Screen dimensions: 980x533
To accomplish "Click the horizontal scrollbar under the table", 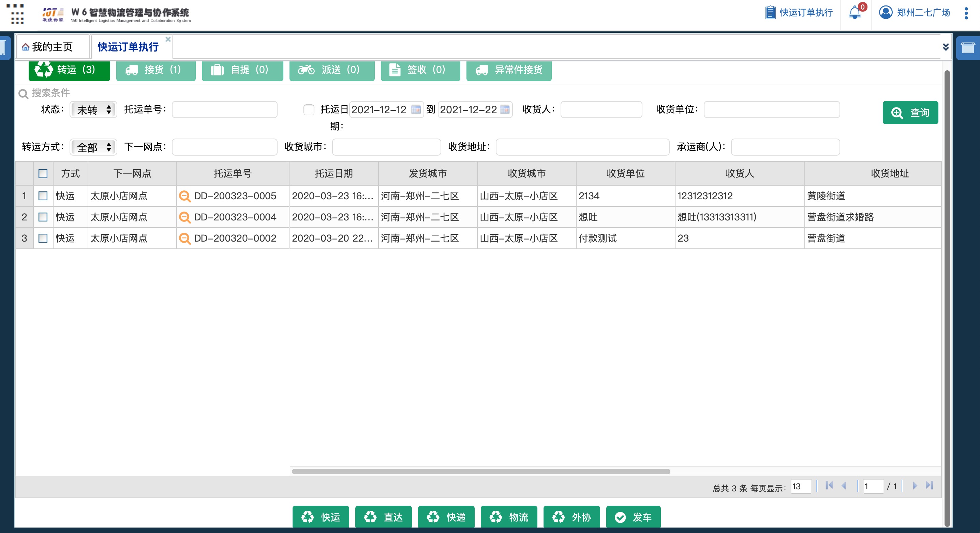I will 480,471.
